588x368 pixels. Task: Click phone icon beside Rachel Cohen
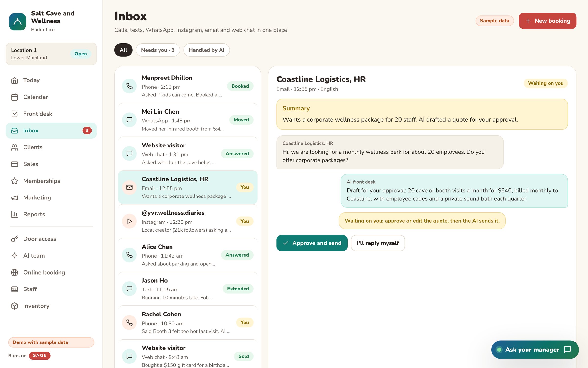pos(129,323)
